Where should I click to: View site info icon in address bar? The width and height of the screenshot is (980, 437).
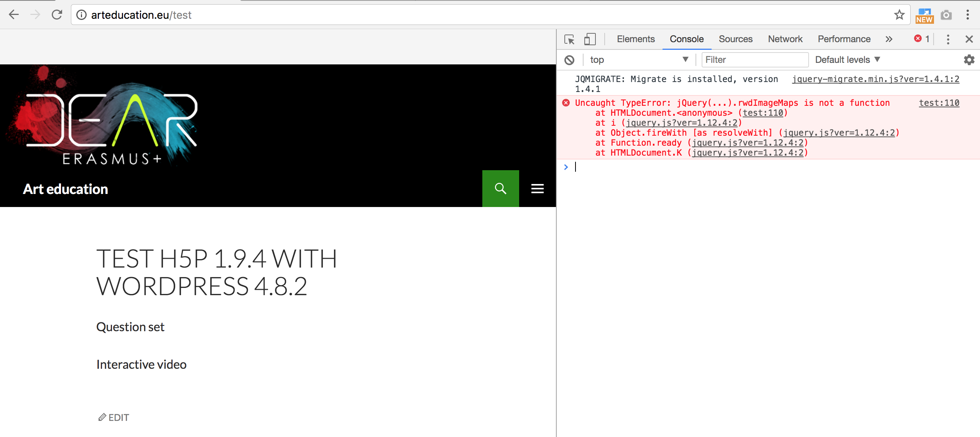tap(81, 15)
